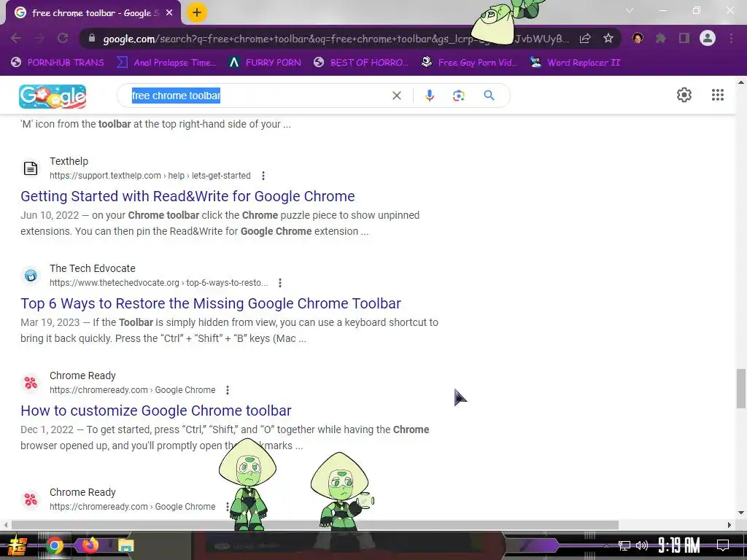Open the Word Replacer II bookmark
The width and height of the screenshot is (747, 560).
pos(576,63)
